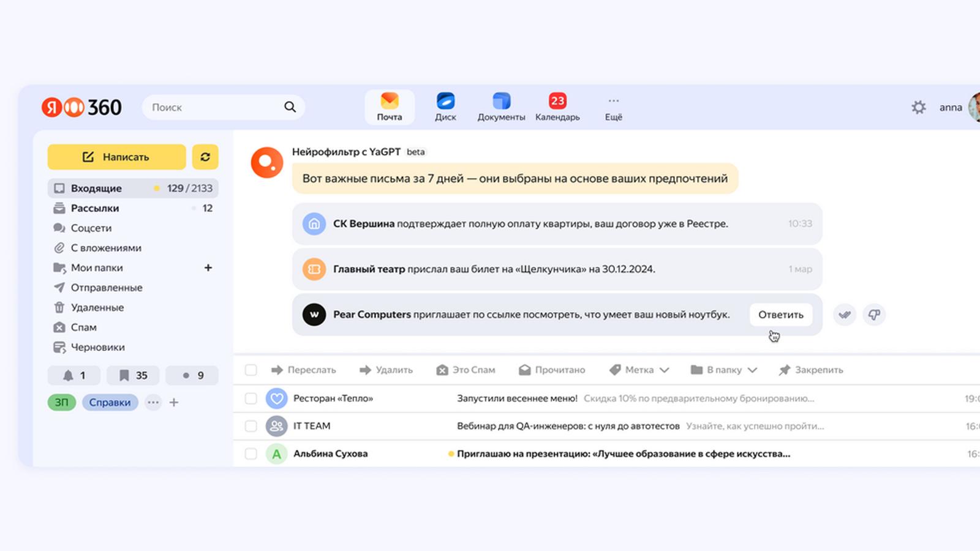Click the search magnifier icon
This screenshot has height=551, width=980.
(290, 107)
